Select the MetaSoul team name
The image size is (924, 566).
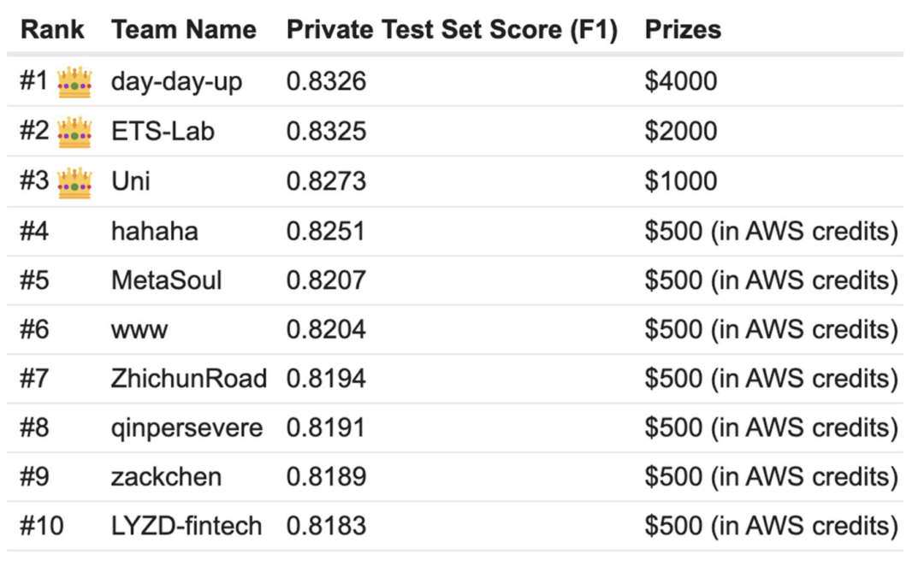click(x=166, y=280)
